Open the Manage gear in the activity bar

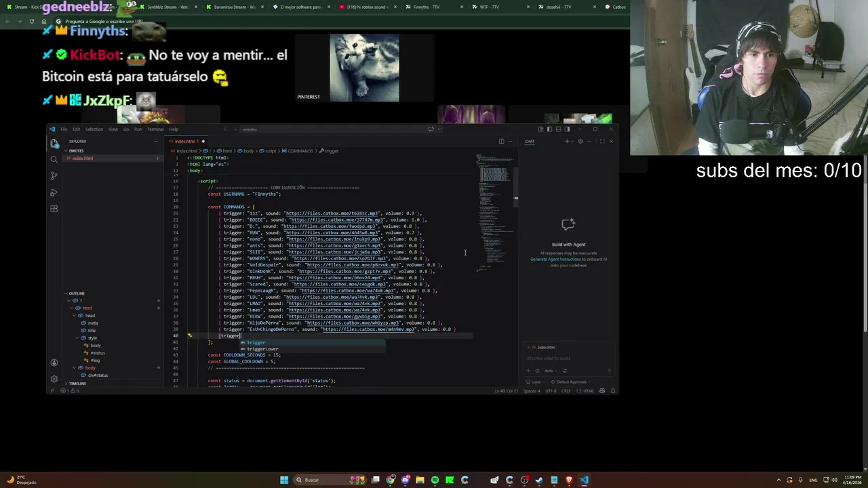54,378
